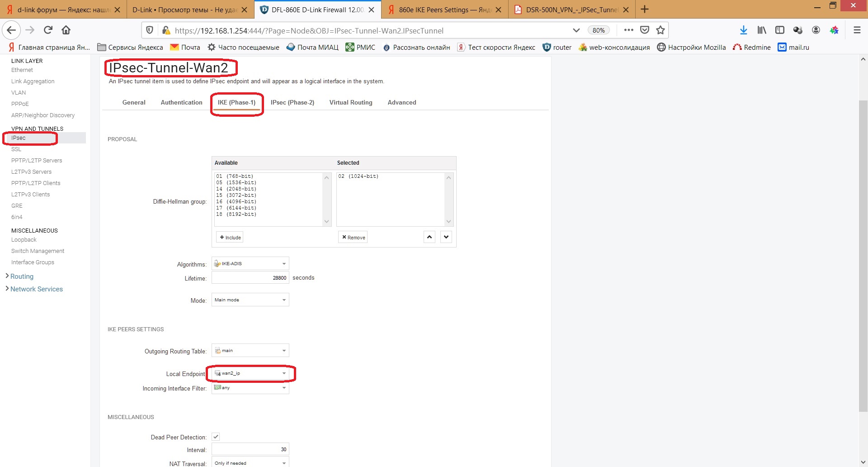
Task: Bookmark this page with the star icon
Action: [660, 30]
